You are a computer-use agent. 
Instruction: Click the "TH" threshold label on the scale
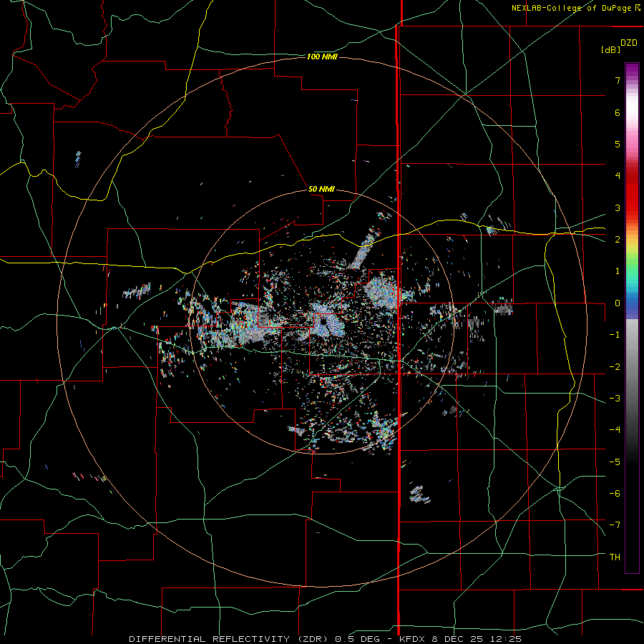[x=615, y=557]
